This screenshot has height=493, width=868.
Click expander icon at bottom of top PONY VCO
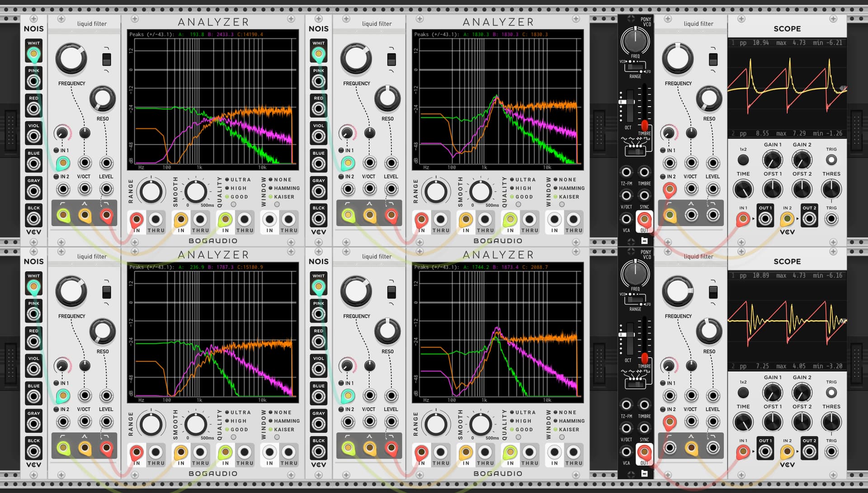point(644,241)
